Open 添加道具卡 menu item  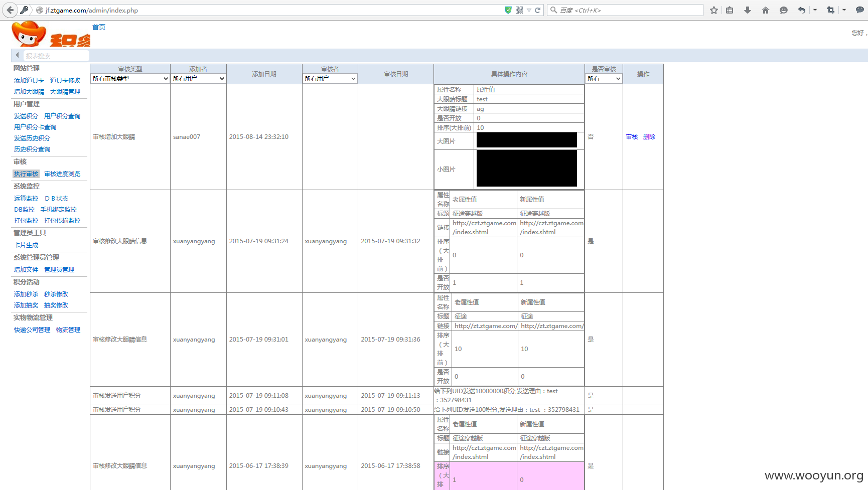point(29,81)
